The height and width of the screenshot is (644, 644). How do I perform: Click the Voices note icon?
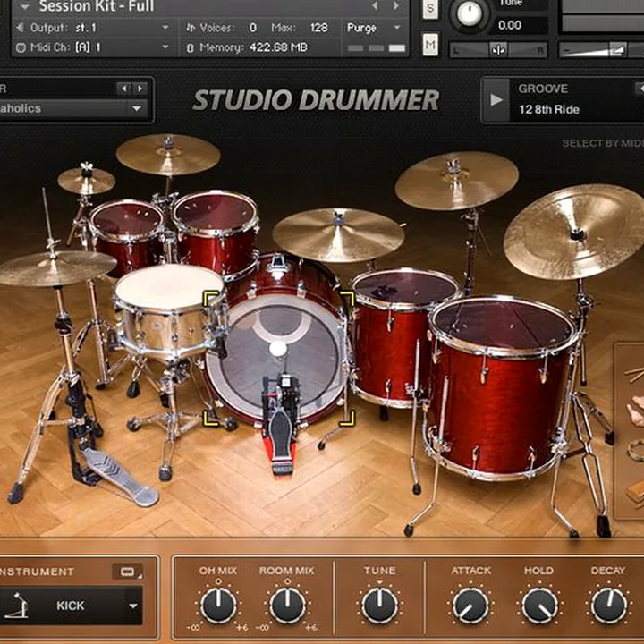coord(191,28)
